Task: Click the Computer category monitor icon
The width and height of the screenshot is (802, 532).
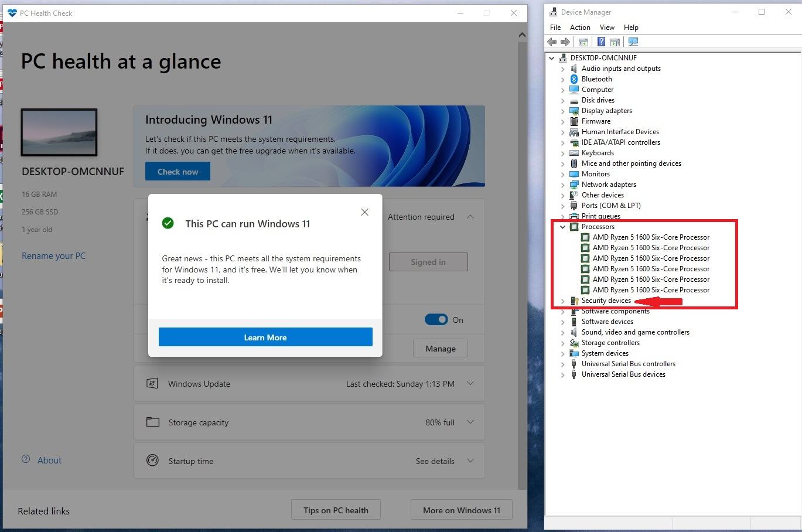Action: click(574, 90)
